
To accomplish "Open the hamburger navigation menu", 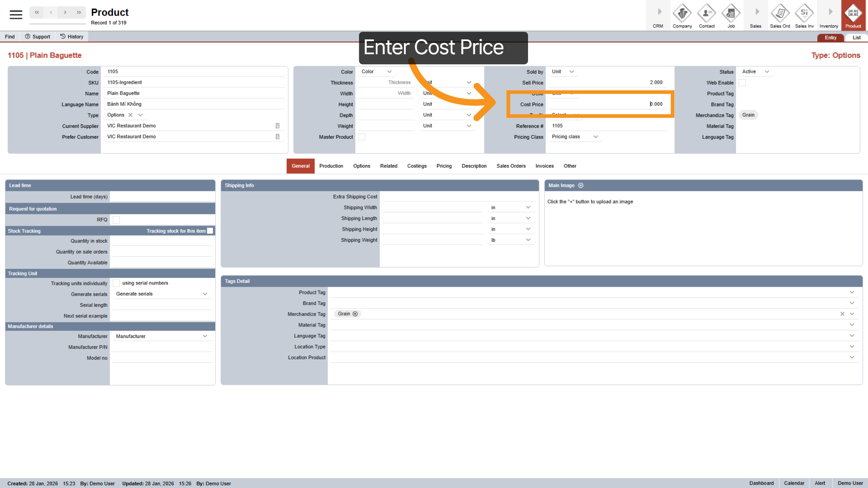I will [x=15, y=14].
